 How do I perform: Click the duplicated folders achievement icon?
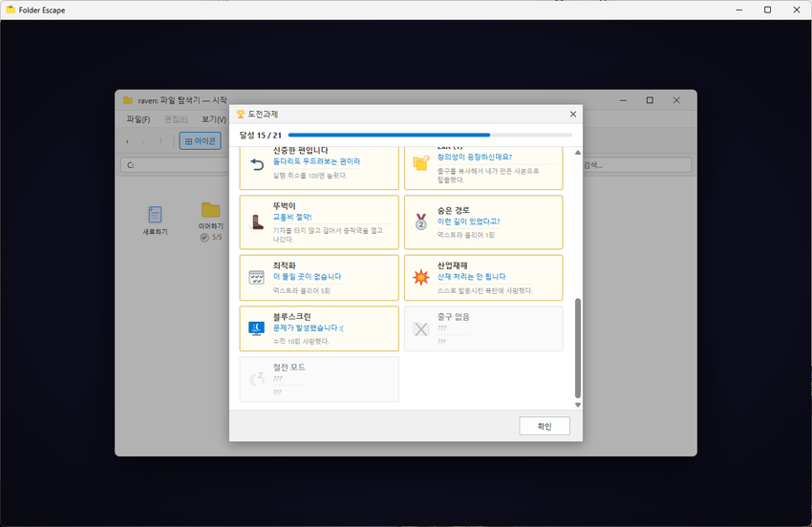point(421,162)
